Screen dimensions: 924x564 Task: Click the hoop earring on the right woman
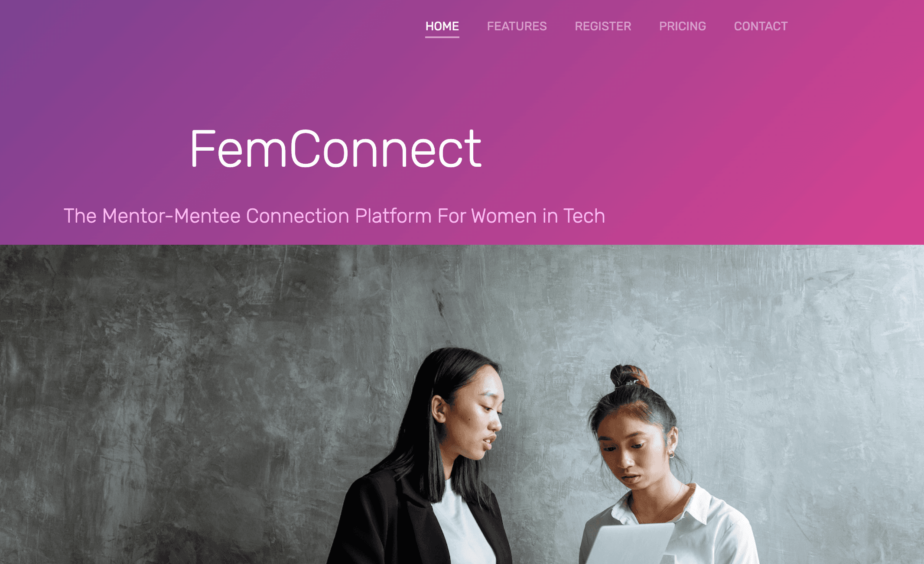pyautogui.click(x=671, y=454)
